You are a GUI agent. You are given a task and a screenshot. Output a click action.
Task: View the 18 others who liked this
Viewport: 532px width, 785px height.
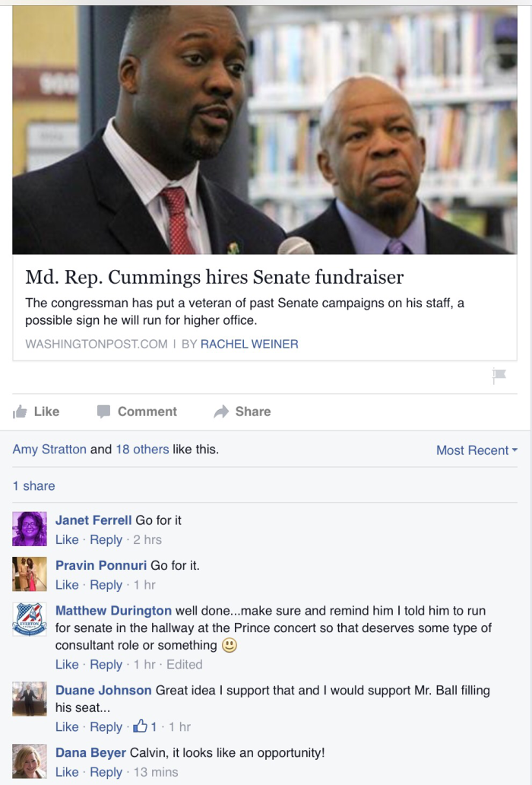pos(143,449)
